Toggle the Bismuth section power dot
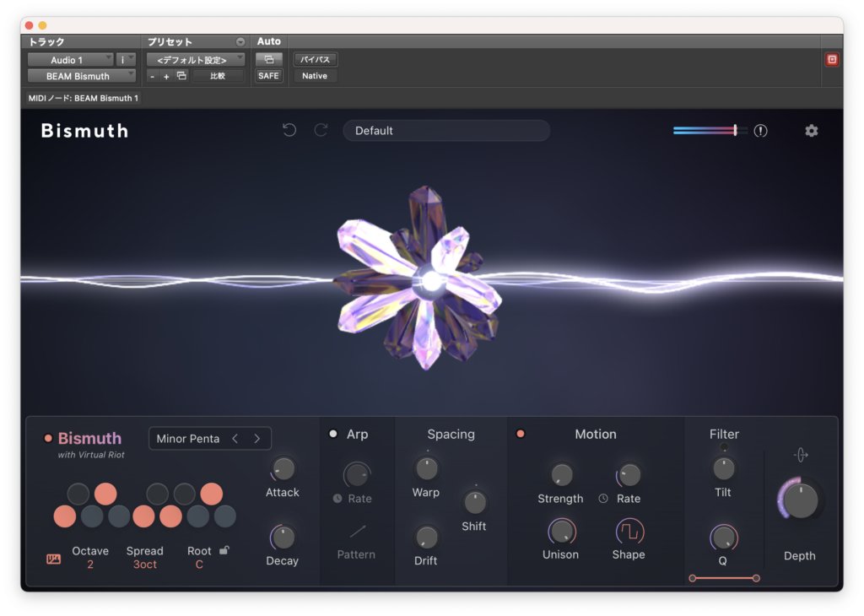 point(48,438)
